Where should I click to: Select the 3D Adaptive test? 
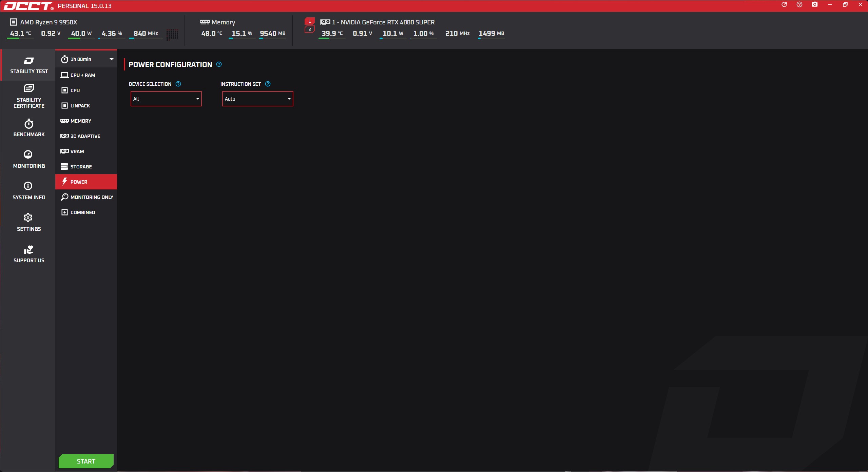[85, 136]
